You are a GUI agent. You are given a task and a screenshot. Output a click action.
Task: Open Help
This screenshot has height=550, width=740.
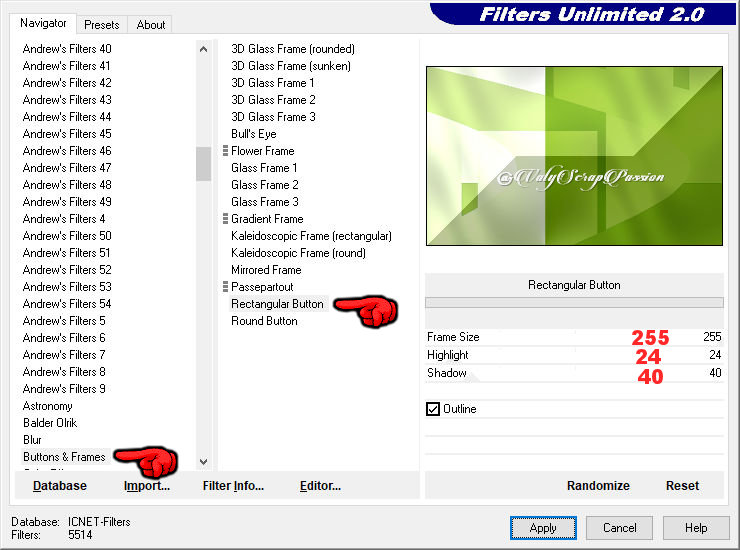point(696,528)
